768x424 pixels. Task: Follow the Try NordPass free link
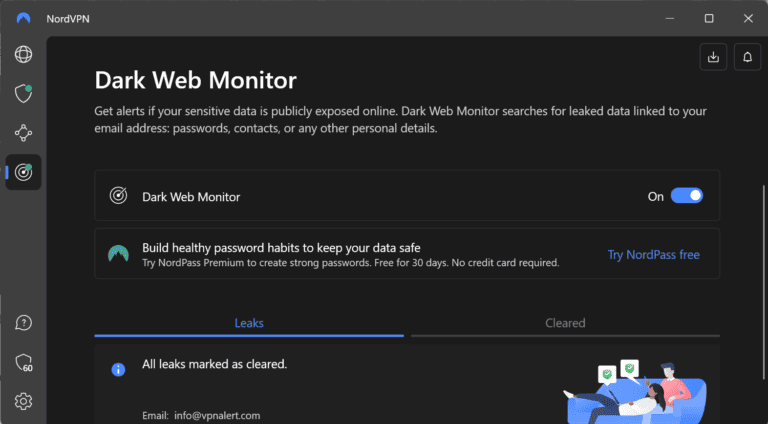pos(653,254)
